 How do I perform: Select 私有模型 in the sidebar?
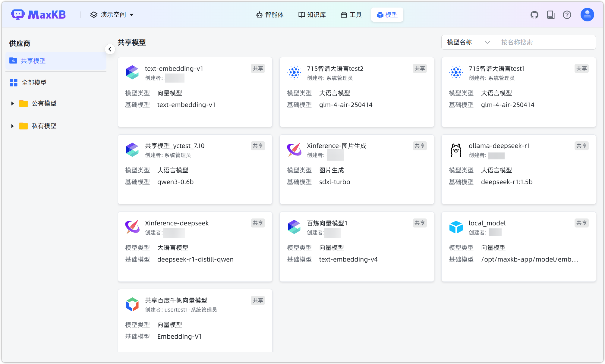pos(44,126)
